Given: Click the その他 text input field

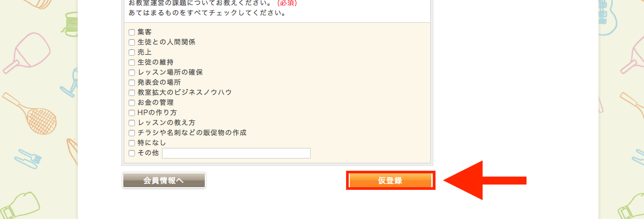Looking at the screenshot, I should [x=236, y=153].
